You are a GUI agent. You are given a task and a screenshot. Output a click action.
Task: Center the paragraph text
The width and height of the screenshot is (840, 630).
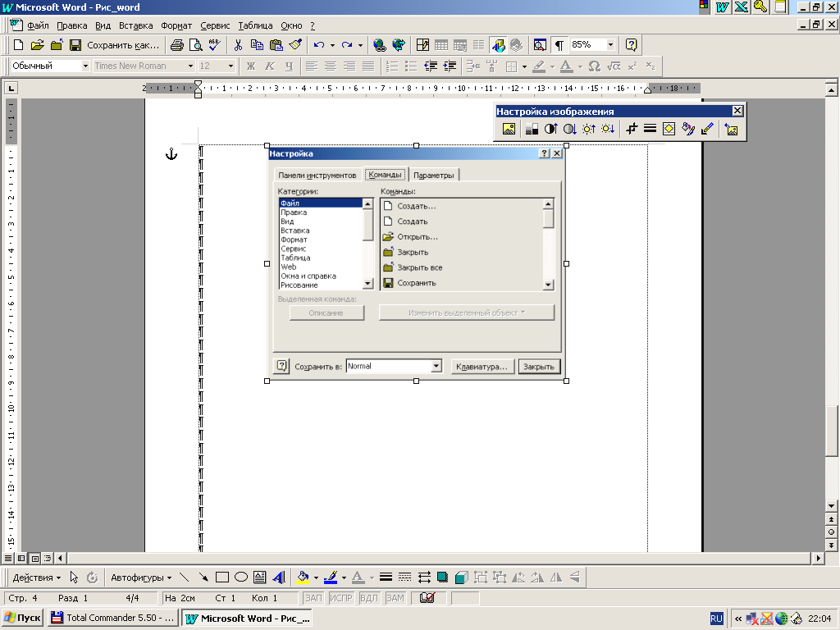click(331, 66)
